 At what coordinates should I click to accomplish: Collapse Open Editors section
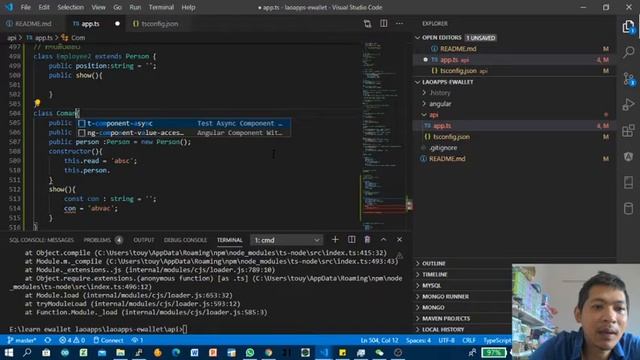tap(442, 38)
